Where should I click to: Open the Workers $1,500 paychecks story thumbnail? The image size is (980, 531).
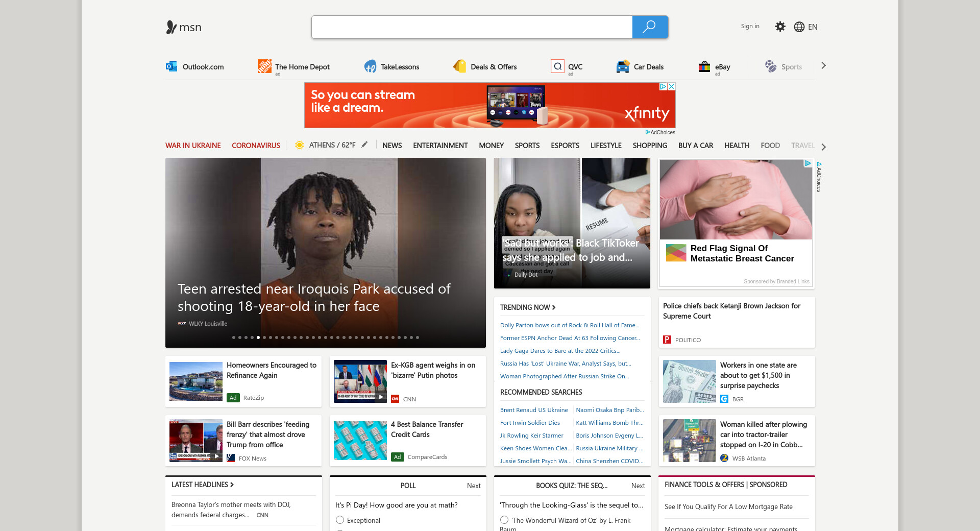[690, 381]
